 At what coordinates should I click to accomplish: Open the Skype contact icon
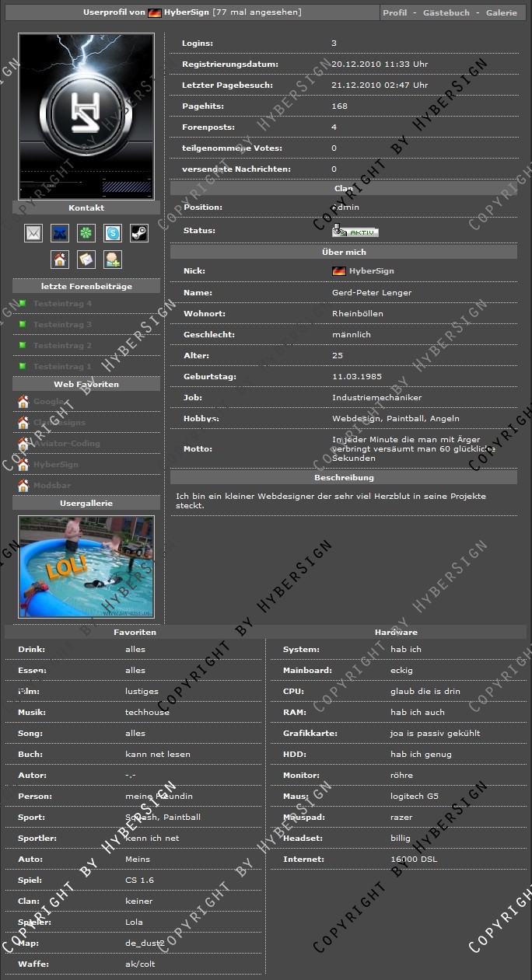click(113, 232)
